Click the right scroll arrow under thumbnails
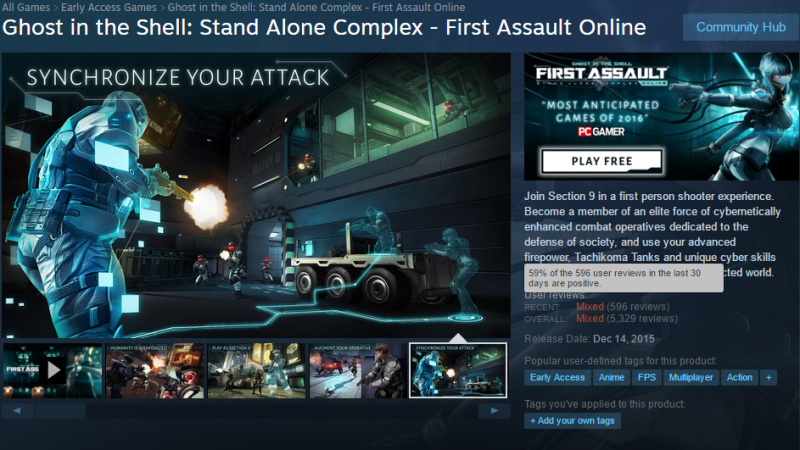Image resolution: width=800 pixels, height=450 pixels. click(494, 411)
